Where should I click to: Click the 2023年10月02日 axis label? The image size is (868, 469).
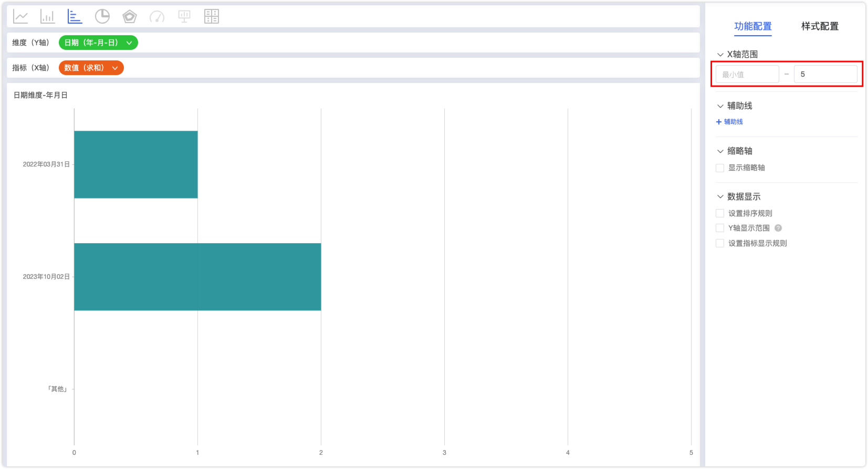(x=46, y=277)
